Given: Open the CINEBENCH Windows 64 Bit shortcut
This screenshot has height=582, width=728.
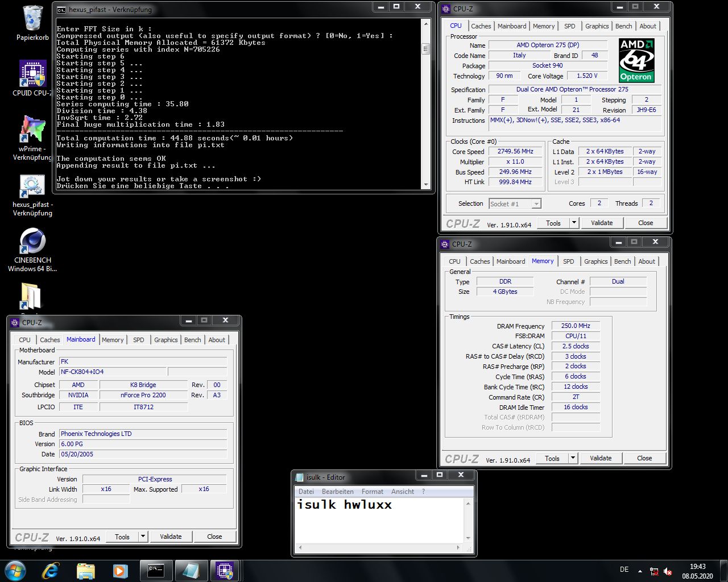Looking at the screenshot, I should [32, 250].
